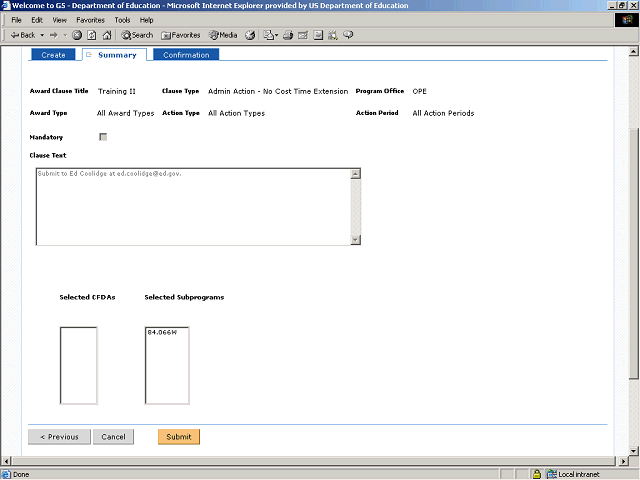Screen dimensions: 640x480
Task: Refresh the page with the Refresh icon
Action: (x=92, y=35)
